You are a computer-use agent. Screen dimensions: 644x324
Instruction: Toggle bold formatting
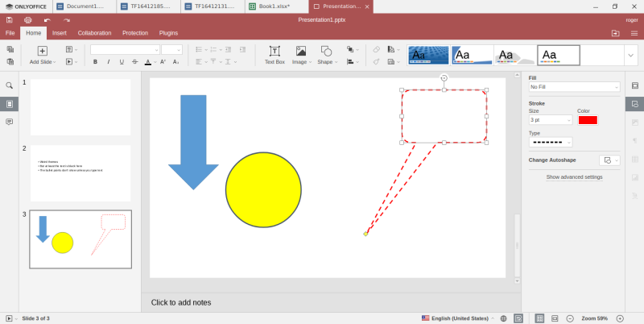coord(95,61)
